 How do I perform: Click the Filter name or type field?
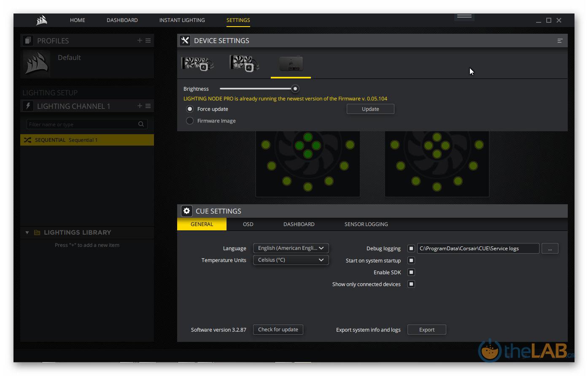[87, 124]
